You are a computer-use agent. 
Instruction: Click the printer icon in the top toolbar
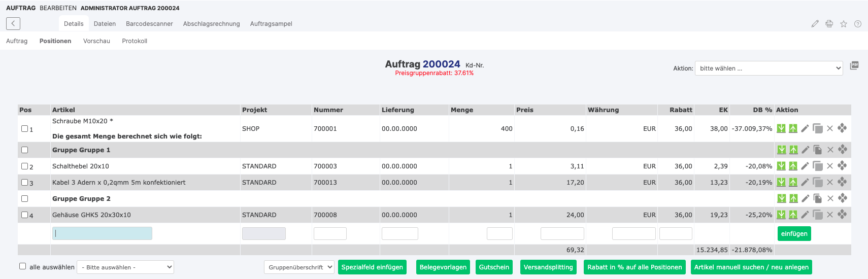coord(829,24)
